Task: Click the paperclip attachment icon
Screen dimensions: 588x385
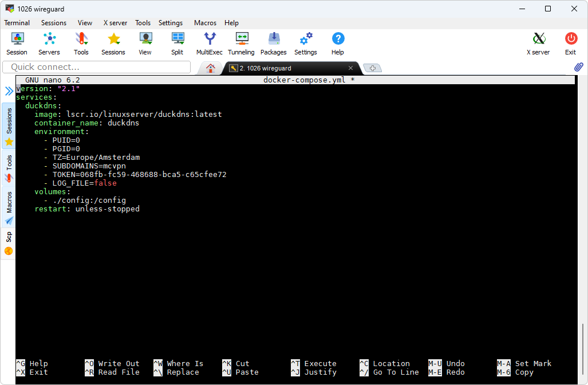Action: [x=578, y=67]
